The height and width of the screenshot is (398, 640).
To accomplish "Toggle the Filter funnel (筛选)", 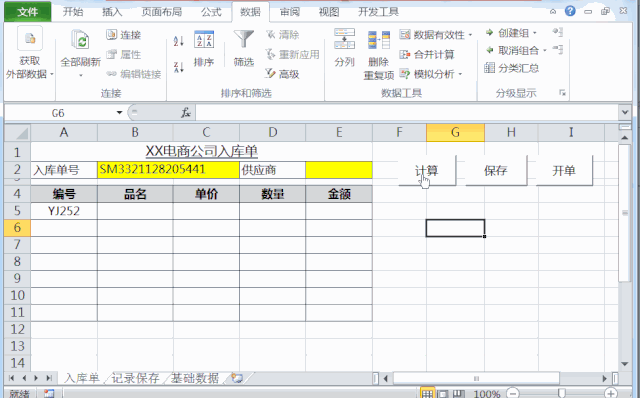I will pyautogui.click(x=244, y=49).
